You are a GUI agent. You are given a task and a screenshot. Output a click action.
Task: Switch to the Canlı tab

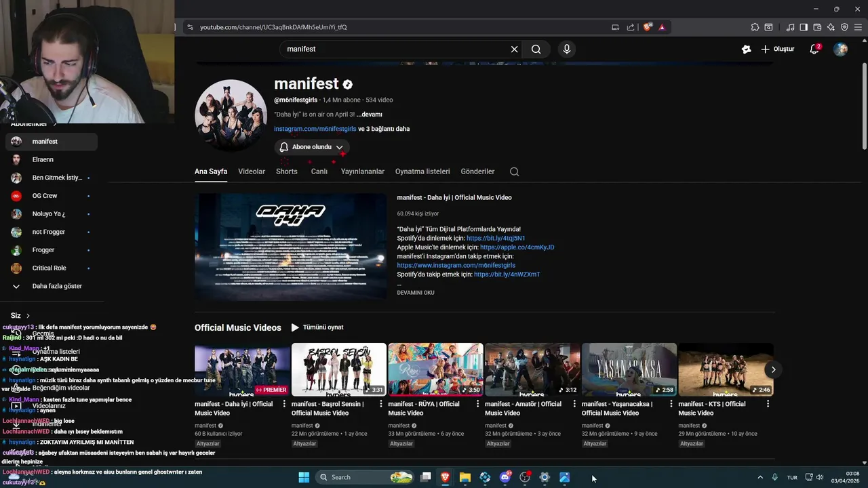(319, 171)
